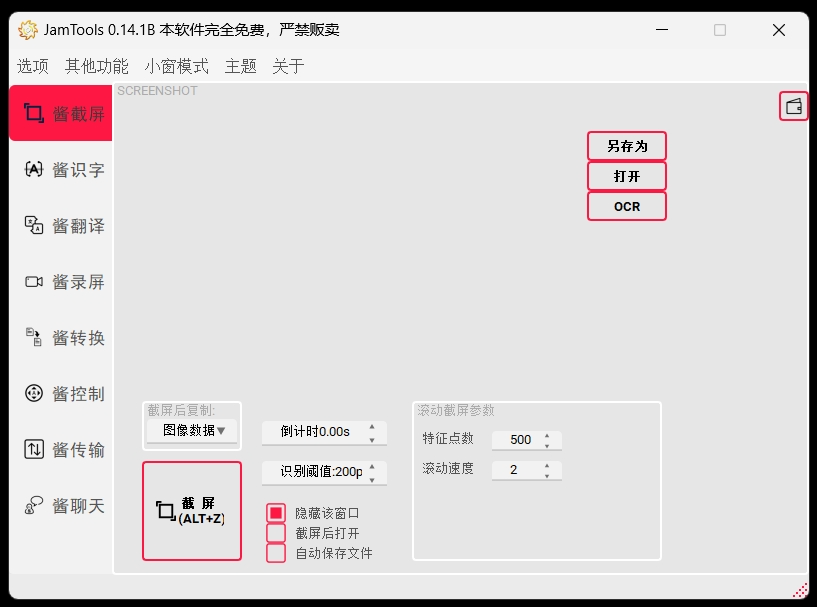Uncheck the 隐藏该窗口 checkbox
Screen dimensions: 817x607
click(x=276, y=513)
